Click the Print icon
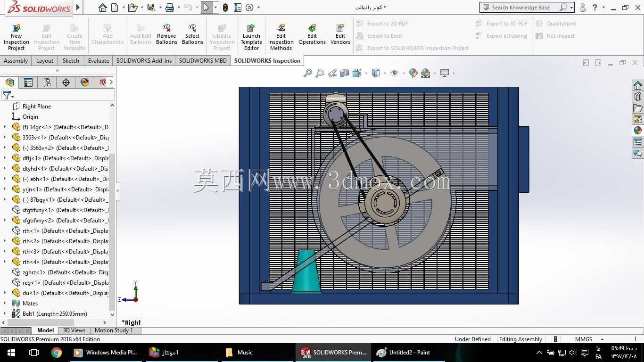Viewport: 644px width, 362px height. 170,8
